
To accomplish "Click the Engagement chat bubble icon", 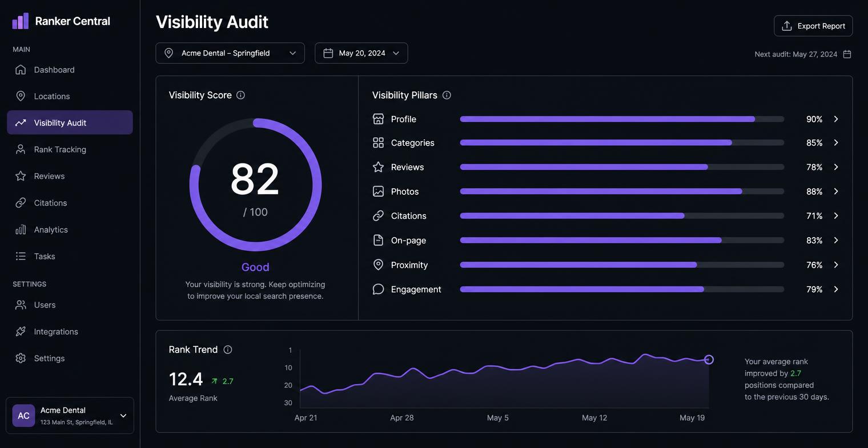I will click(x=378, y=289).
